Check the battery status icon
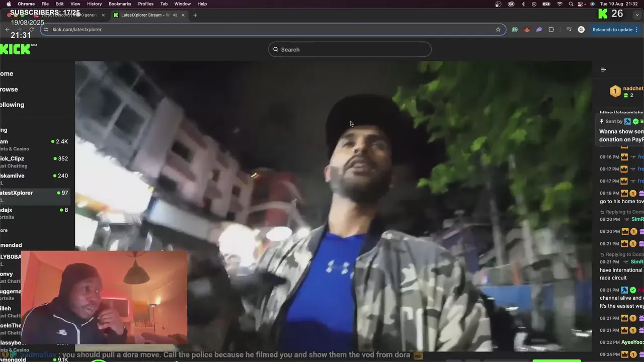This screenshot has height=362, width=644. 547,4
